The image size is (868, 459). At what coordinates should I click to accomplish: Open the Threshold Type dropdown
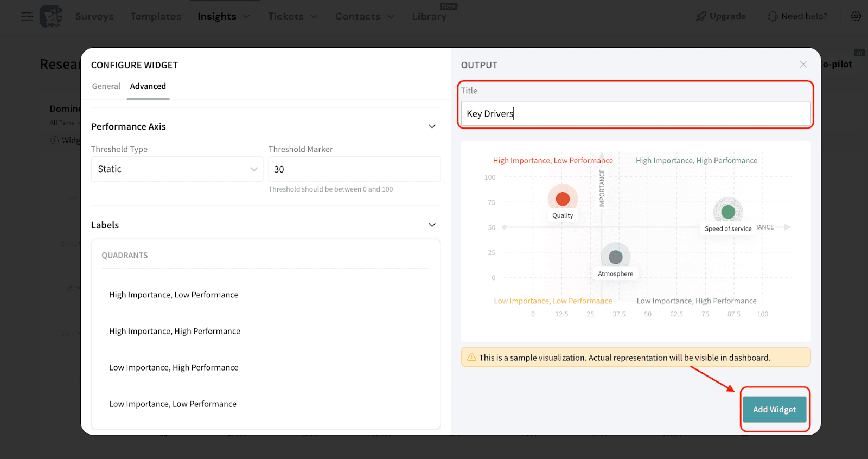coord(177,169)
